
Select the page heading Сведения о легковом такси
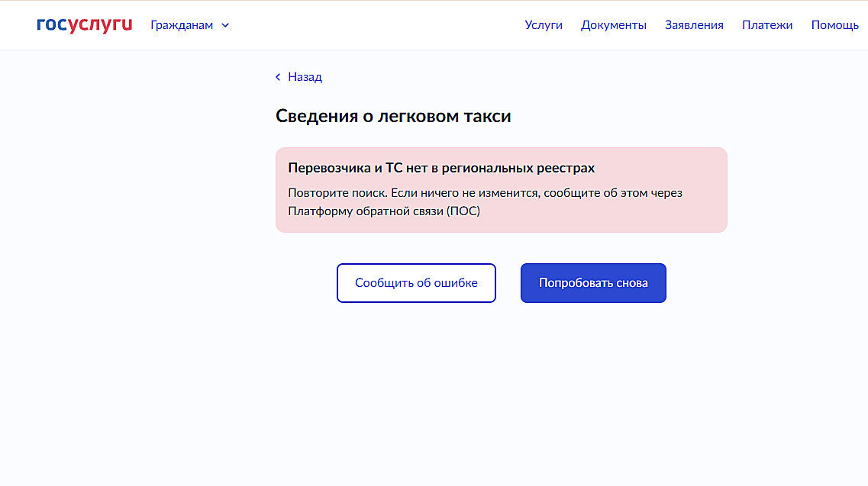point(394,116)
